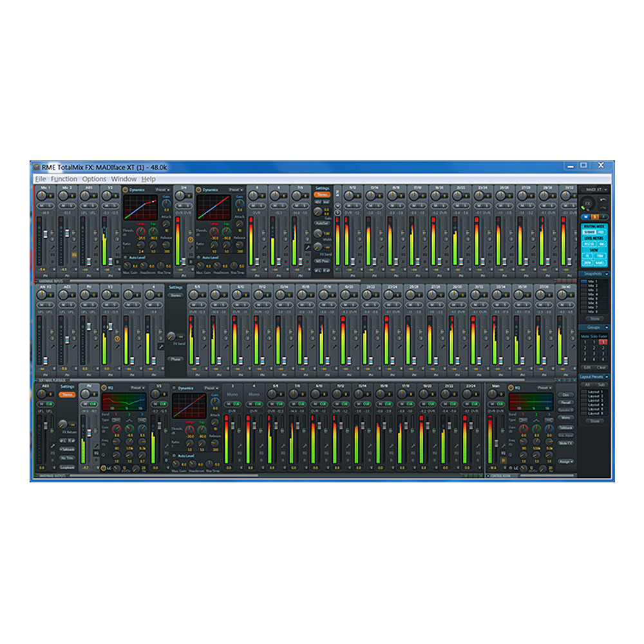
Task: Open the wrench settings on AES input channel
Action: [96, 248]
